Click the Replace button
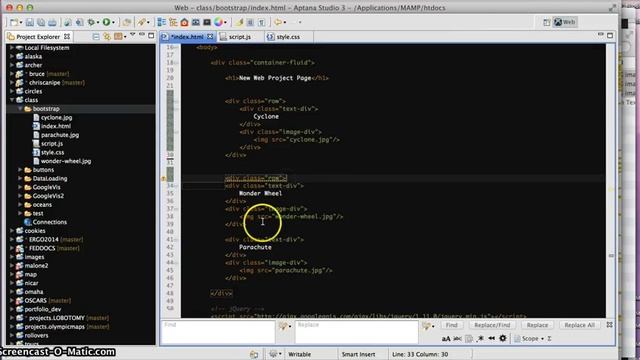The width and height of the screenshot is (640, 360). (x=537, y=325)
